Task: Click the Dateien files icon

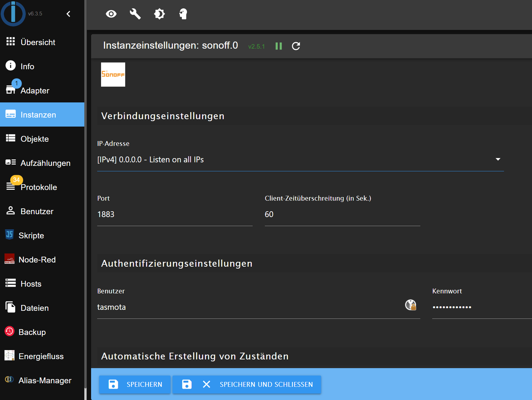Action: 11,307
